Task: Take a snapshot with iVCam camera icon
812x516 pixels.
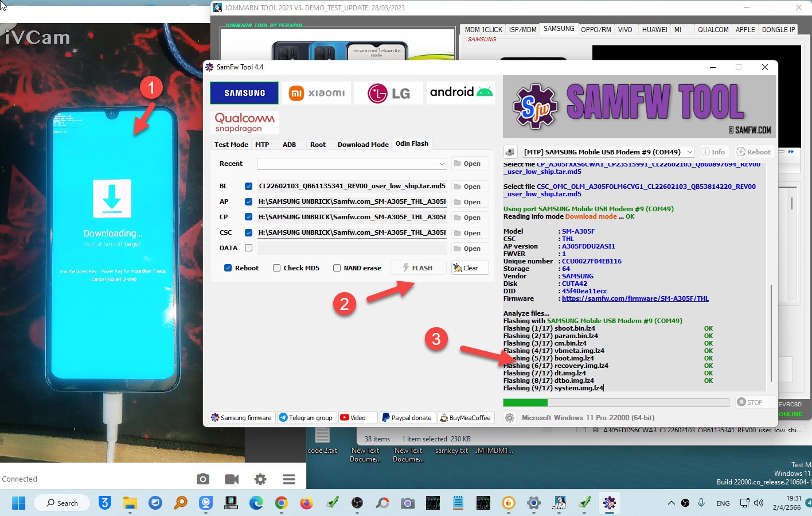Action: coord(203,479)
